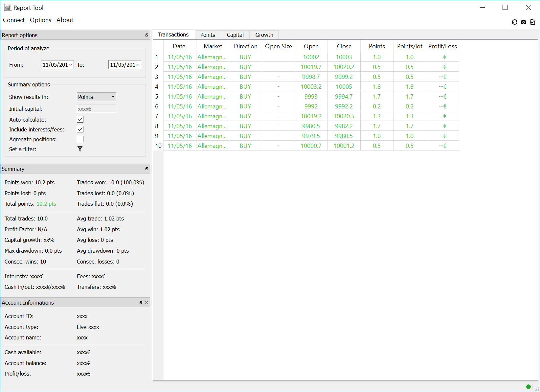
Task: Sort by the Market column header
Action: (213, 46)
